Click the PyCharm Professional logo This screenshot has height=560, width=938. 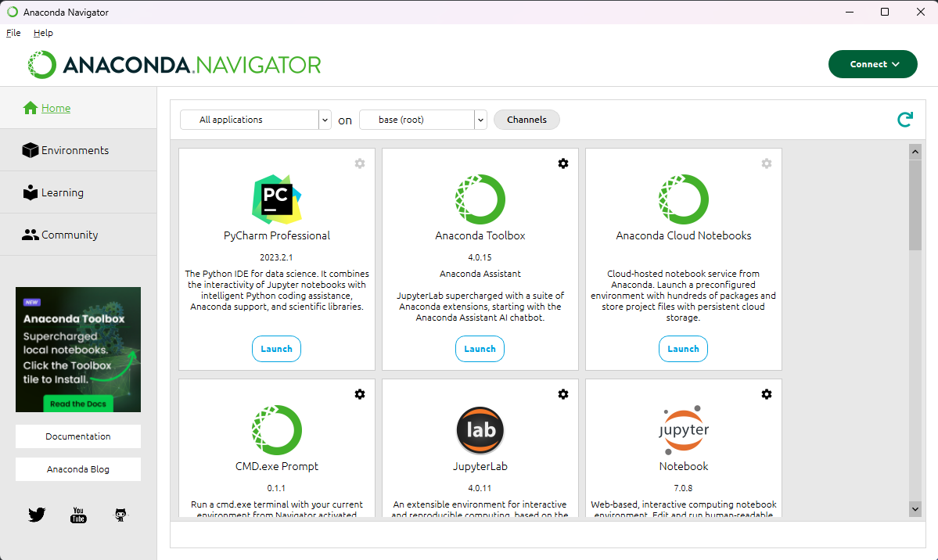coord(276,199)
